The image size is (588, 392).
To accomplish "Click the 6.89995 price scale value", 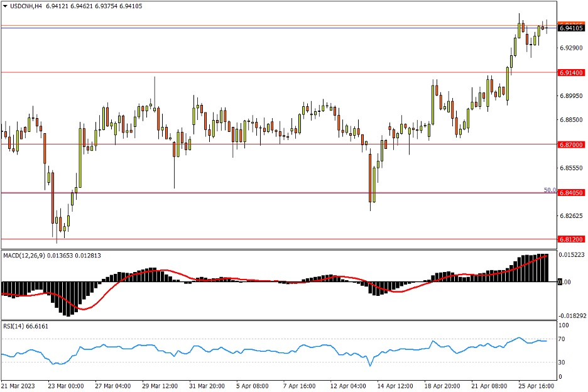I will 570,96.
